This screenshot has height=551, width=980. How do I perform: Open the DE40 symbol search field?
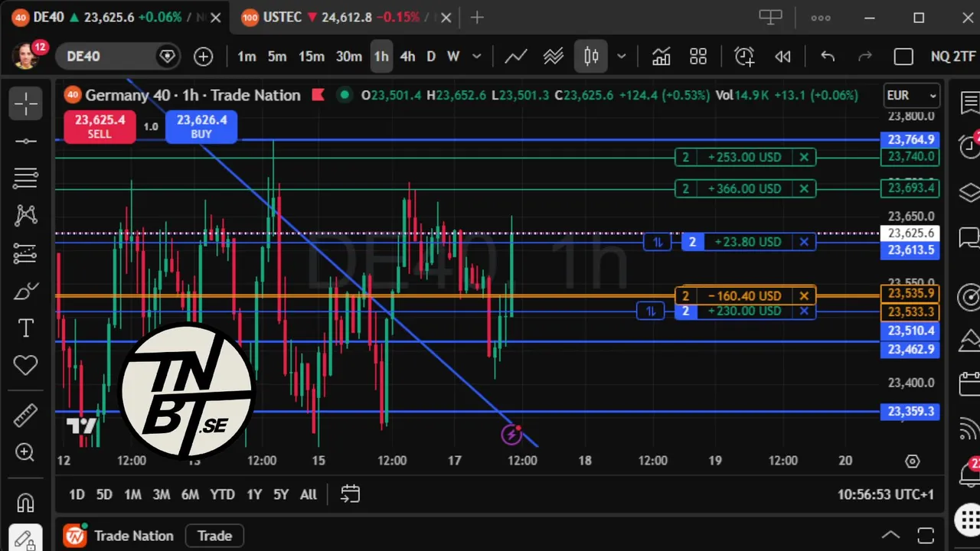tap(117, 56)
